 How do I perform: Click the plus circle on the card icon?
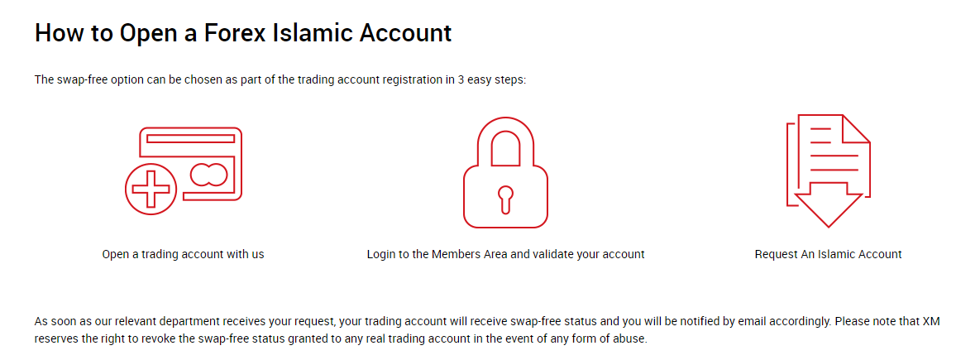151,190
